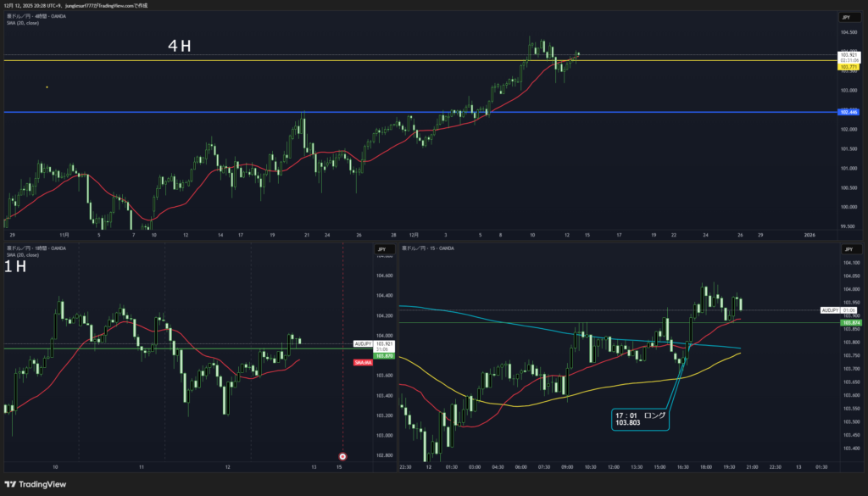The height and width of the screenshot is (496, 868).
Task: Open the JPY currency selector on the 4H chart
Action: tap(846, 17)
